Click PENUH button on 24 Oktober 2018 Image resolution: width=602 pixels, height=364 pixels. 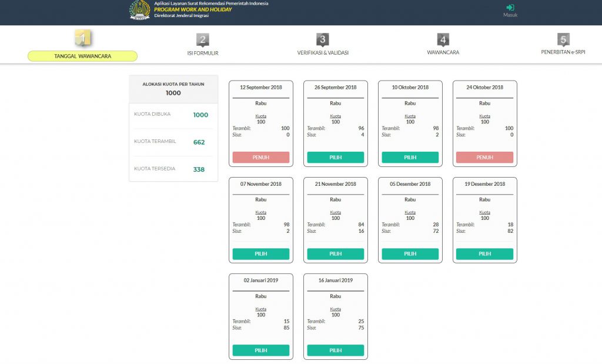pyautogui.click(x=484, y=158)
